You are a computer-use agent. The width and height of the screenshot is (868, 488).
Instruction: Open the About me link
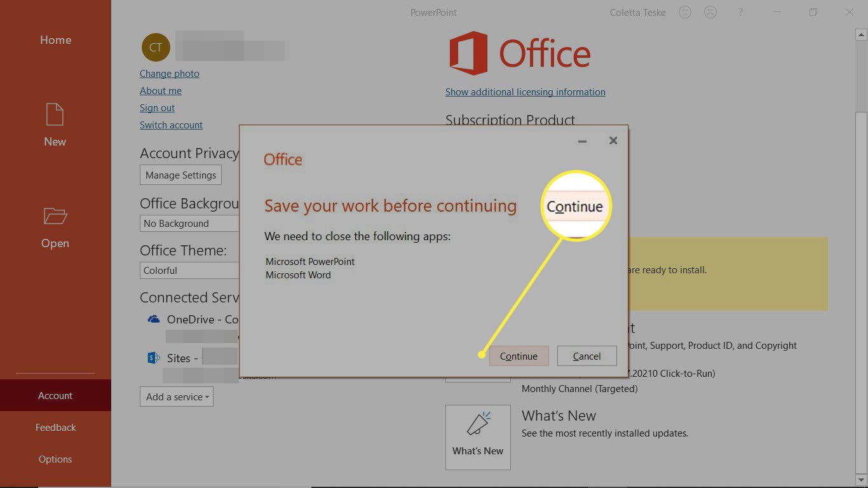tap(161, 91)
